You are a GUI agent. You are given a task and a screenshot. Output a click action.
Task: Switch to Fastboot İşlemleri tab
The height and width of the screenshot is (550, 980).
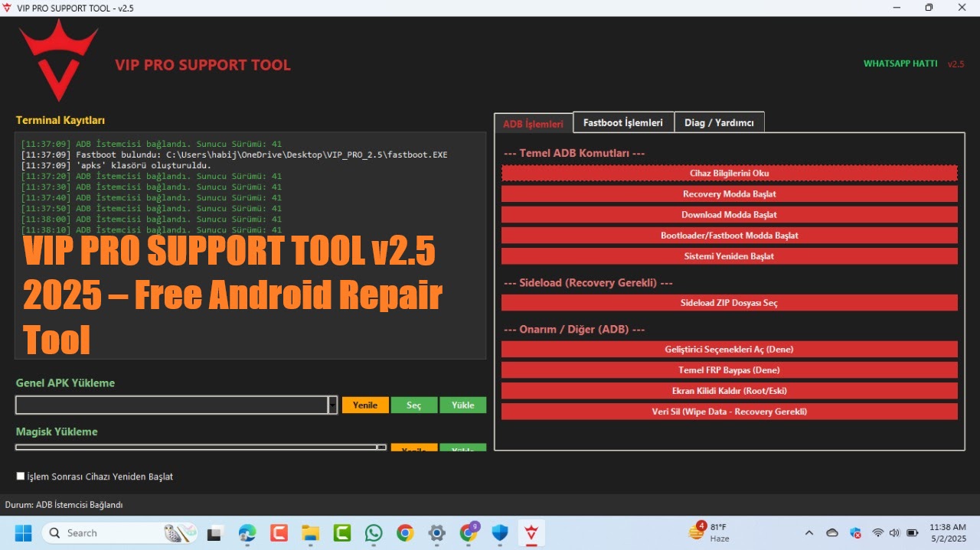623,122
